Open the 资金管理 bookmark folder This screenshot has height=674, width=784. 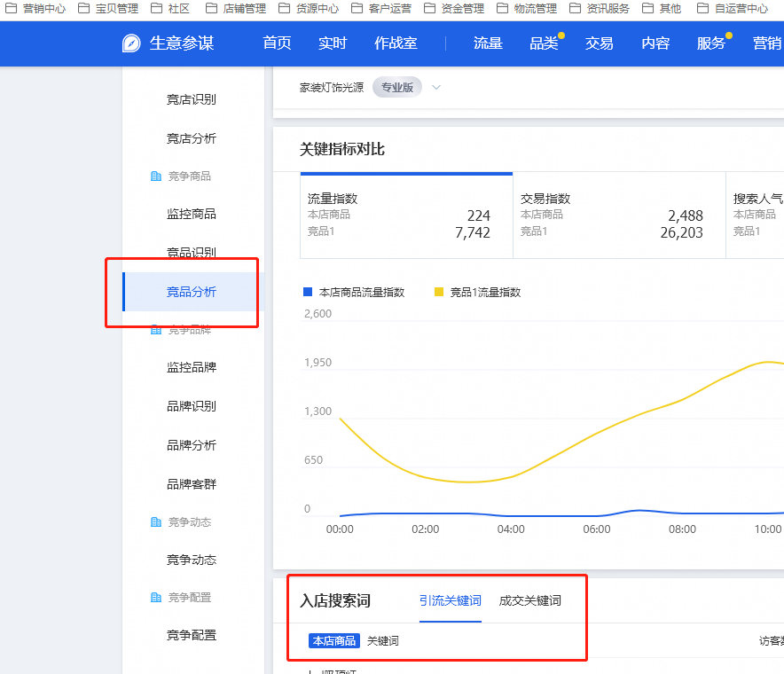click(x=452, y=9)
